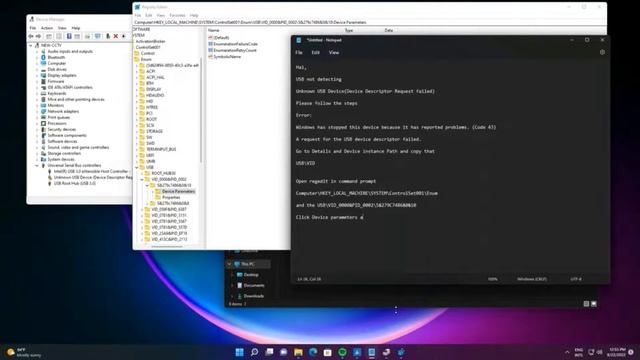
Task: Click the Notepad text editing area
Action: pos(450,167)
